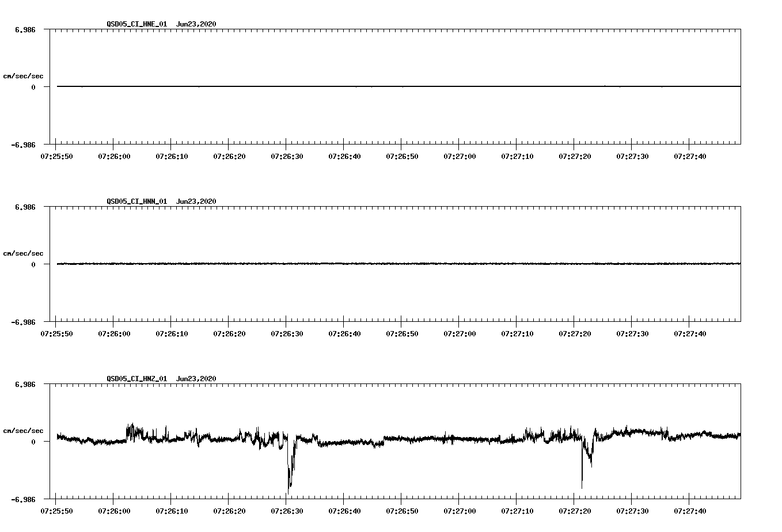The width and height of the screenshot is (782, 532).
Task: Click the 07:27:10 time label under HNN plot
Action: [x=517, y=333]
